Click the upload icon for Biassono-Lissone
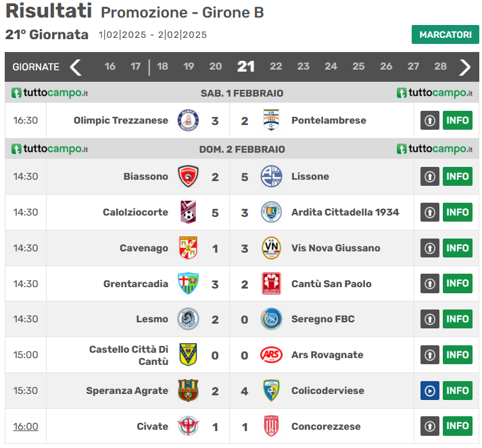This screenshot has width=482, height=448. [430, 176]
